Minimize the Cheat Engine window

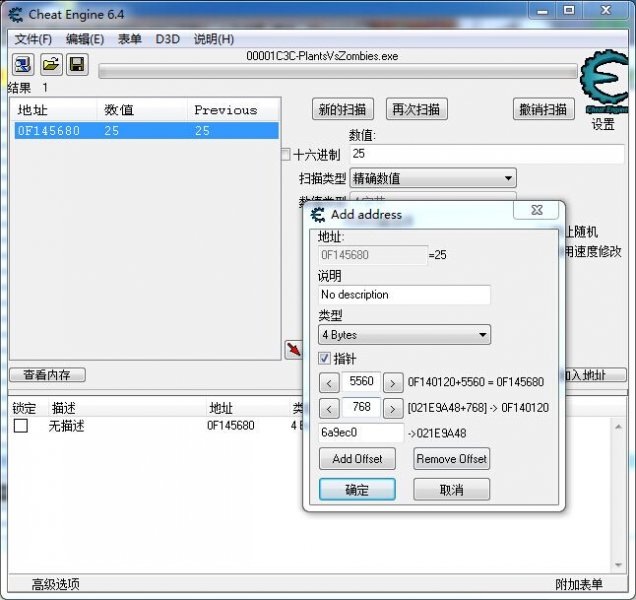(x=542, y=11)
